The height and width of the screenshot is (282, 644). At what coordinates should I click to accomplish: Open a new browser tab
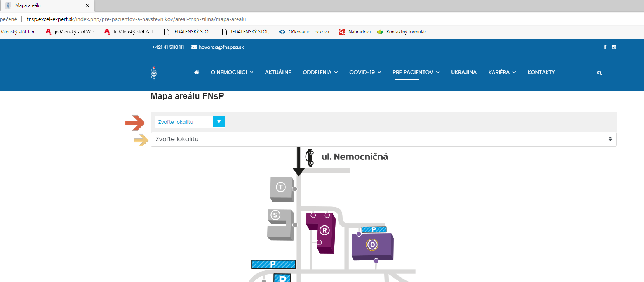click(x=101, y=5)
